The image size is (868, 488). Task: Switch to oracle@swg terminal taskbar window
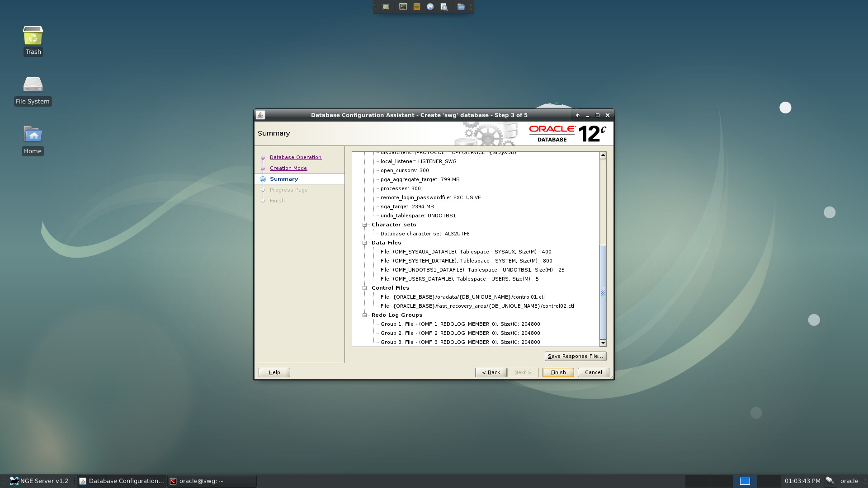212,481
